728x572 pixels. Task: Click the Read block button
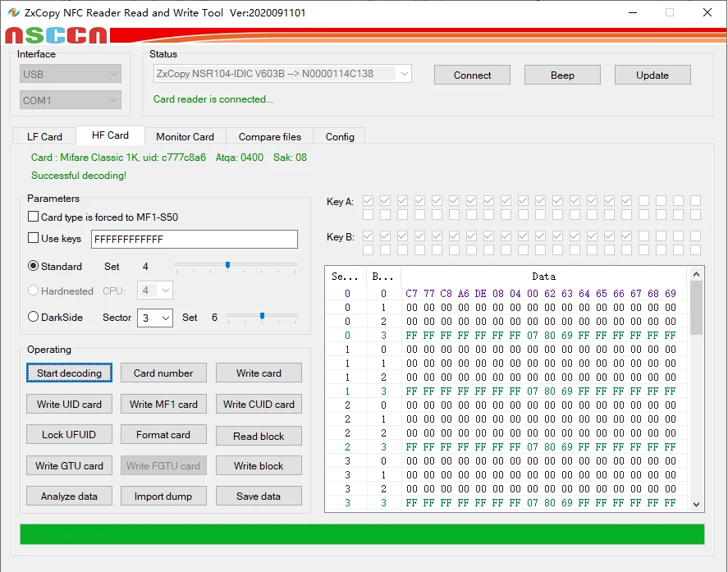click(x=259, y=436)
